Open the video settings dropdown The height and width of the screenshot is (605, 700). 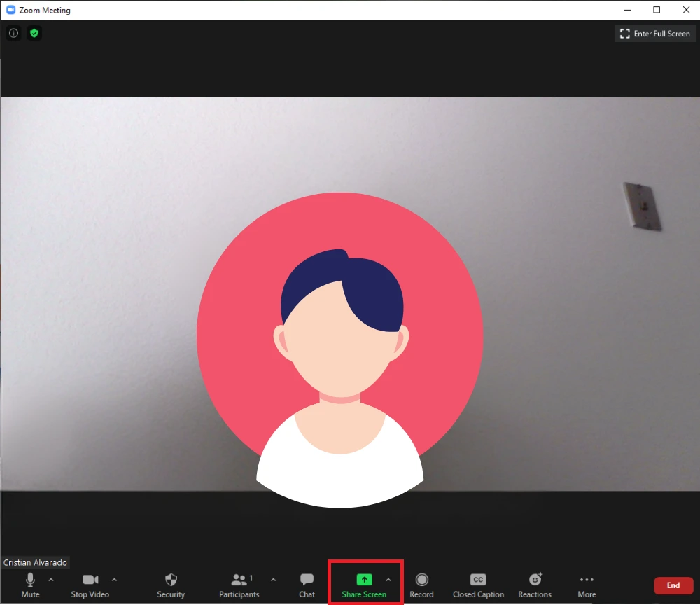(113, 580)
